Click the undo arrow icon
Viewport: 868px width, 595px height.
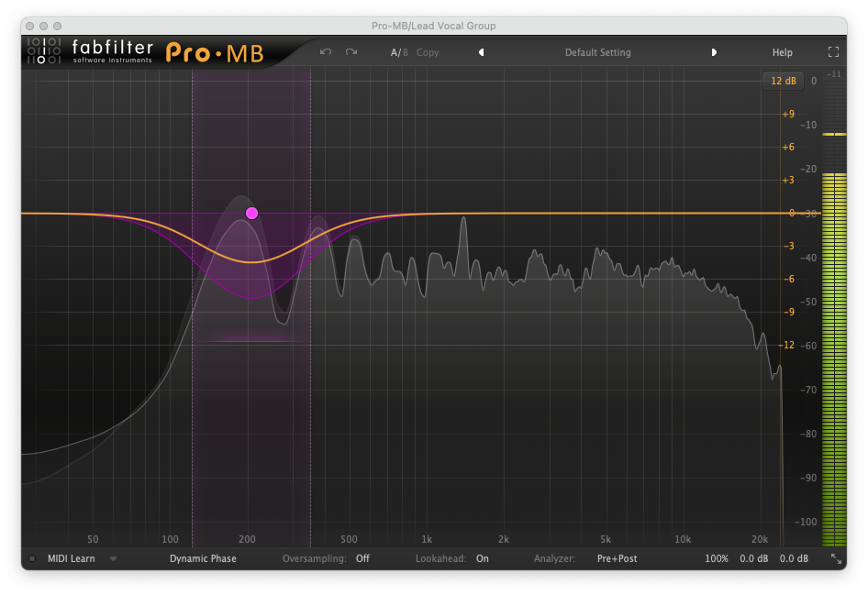326,52
